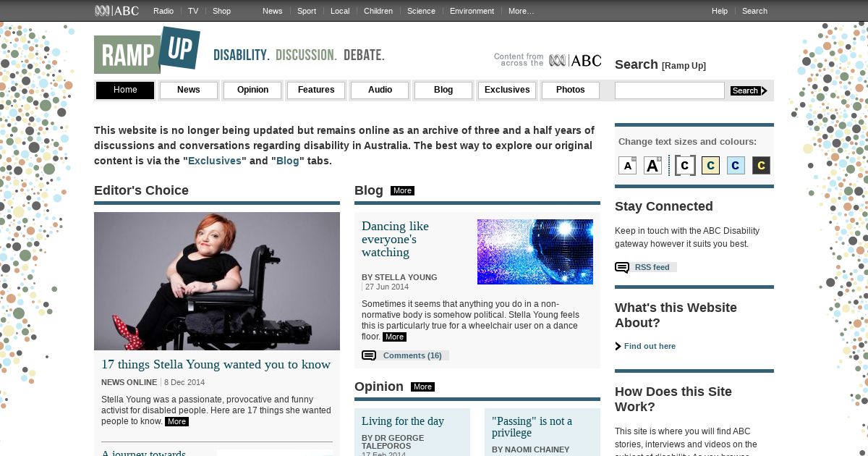Switch to the Opinion tab
The height and width of the screenshot is (456, 868).
click(x=252, y=90)
